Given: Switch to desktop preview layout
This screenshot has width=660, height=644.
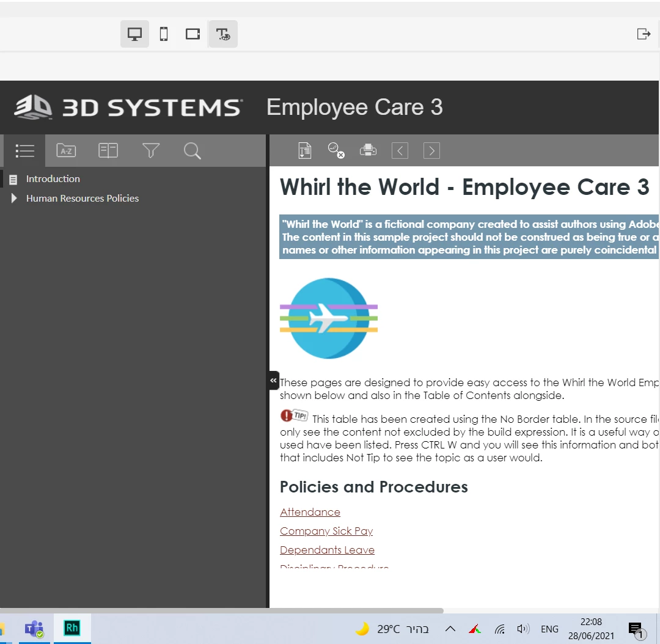Looking at the screenshot, I should click(x=134, y=34).
